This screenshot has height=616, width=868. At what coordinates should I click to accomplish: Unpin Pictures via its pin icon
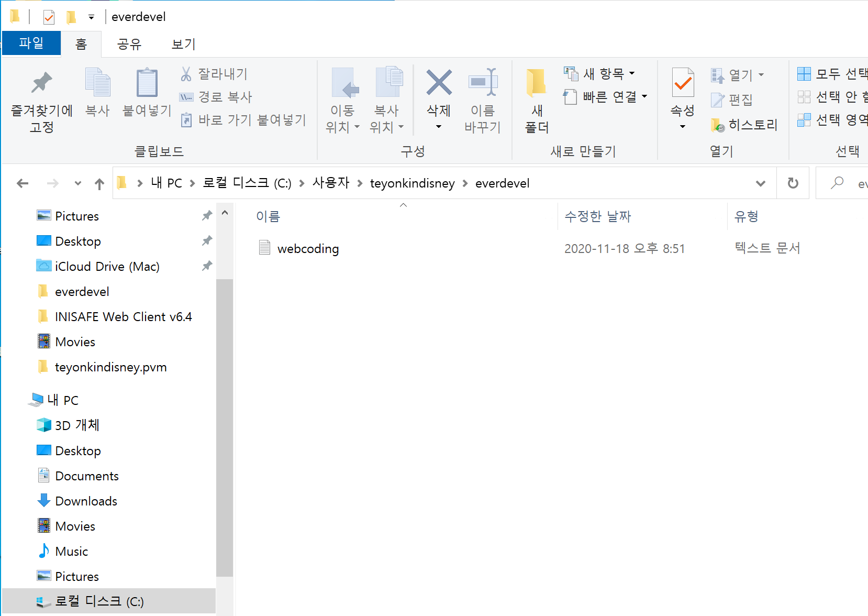click(207, 216)
